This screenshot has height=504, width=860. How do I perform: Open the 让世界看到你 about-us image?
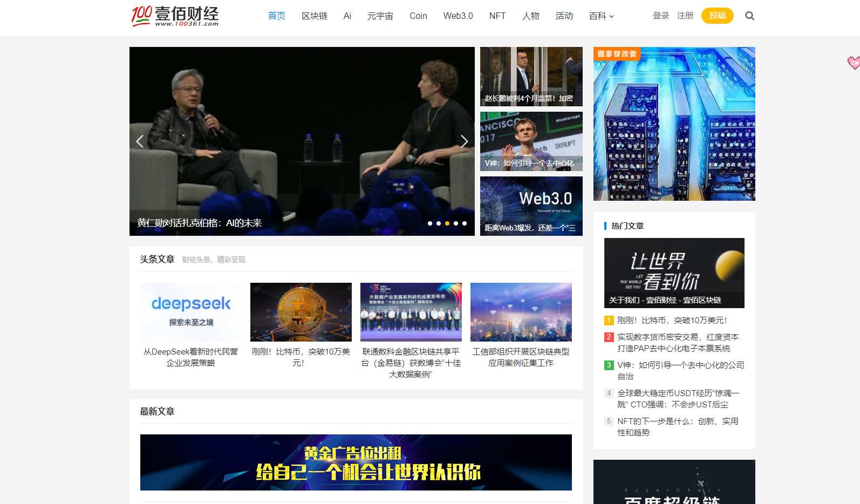tap(674, 273)
